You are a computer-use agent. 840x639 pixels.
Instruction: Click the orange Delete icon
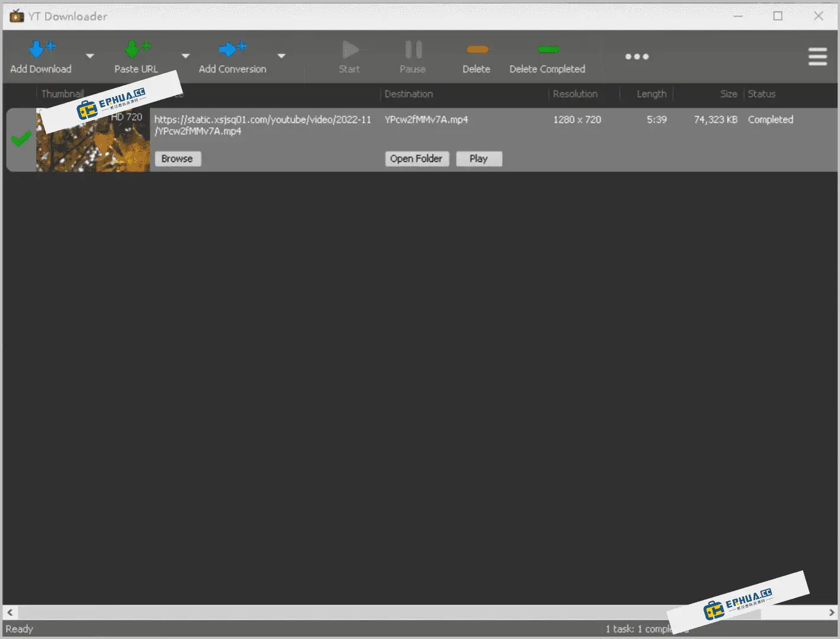coord(477,50)
